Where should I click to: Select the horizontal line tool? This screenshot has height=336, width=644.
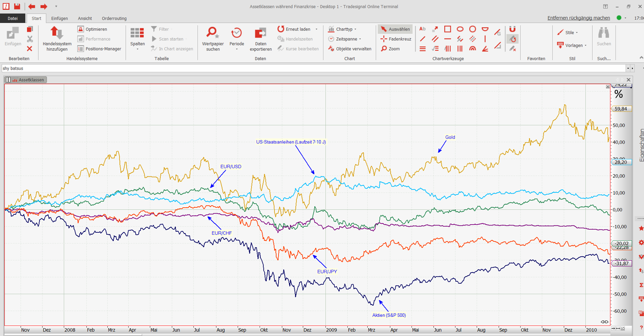pos(447,39)
